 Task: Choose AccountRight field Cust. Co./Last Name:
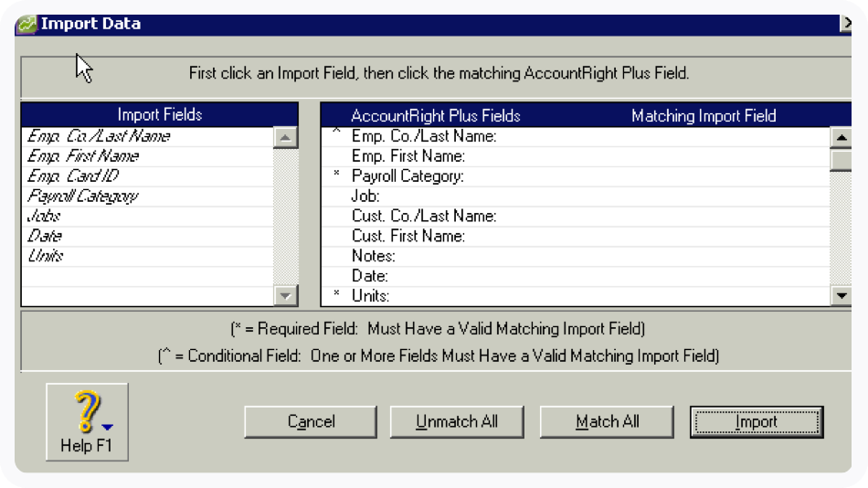(576, 216)
